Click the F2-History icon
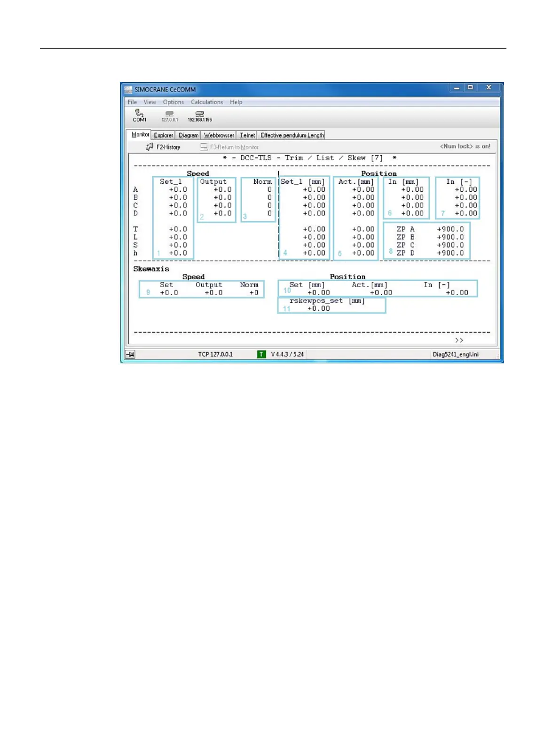Viewport: 560px width, 746px height. (150, 147)
